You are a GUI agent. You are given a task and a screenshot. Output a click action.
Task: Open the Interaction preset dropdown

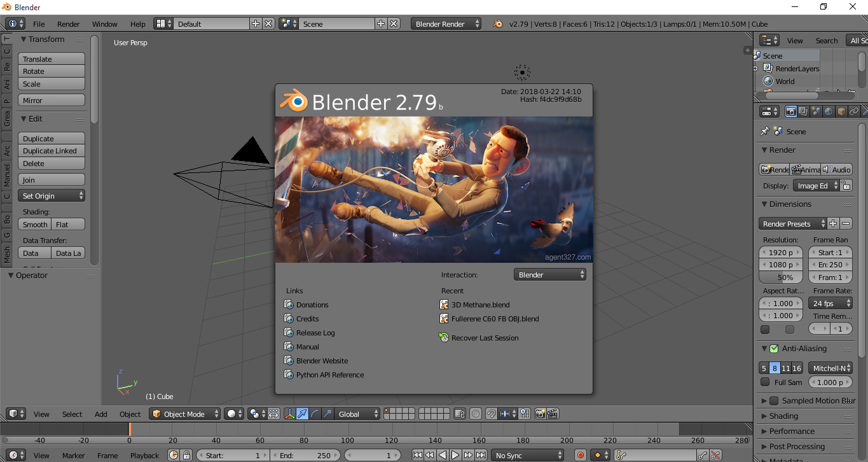coord(550,275)
